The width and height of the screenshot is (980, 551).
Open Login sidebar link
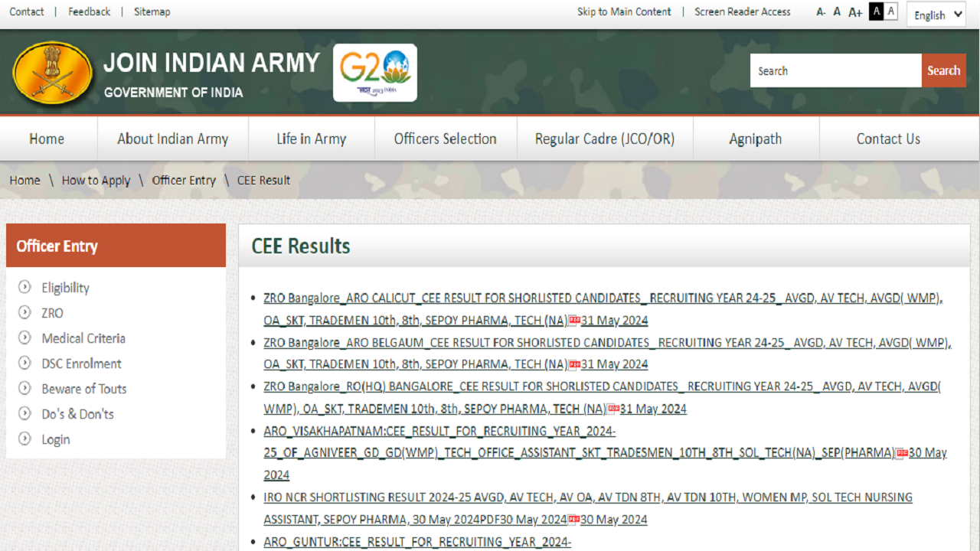55,439
